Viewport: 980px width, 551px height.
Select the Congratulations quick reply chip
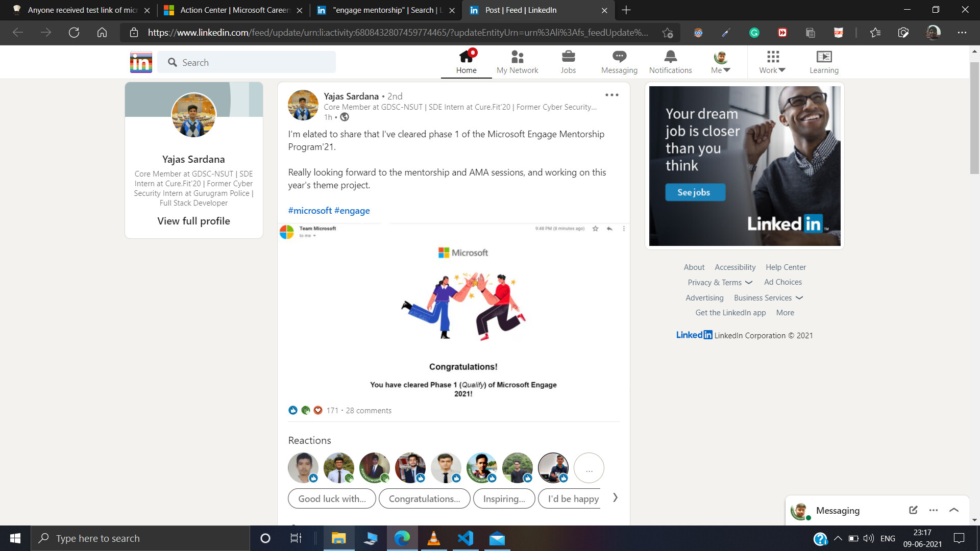click(x=424, y=498)
